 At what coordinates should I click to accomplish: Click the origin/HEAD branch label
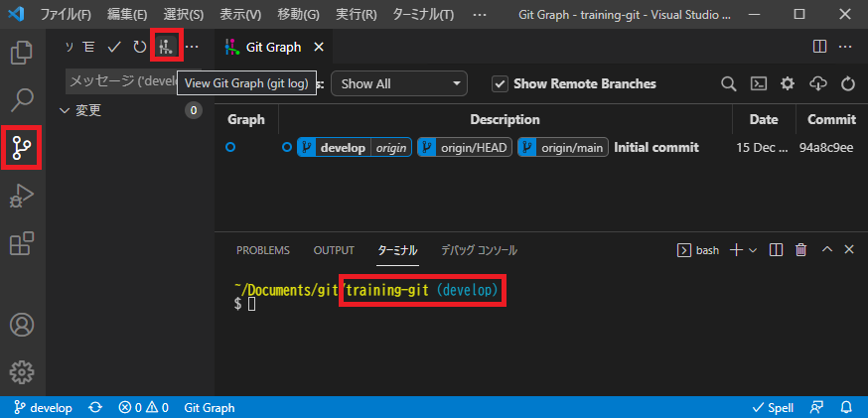pos(465,147)
